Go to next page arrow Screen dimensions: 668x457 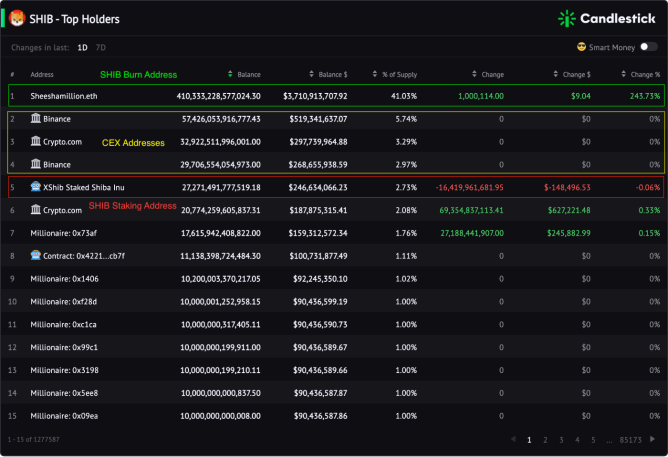point(652,439)
